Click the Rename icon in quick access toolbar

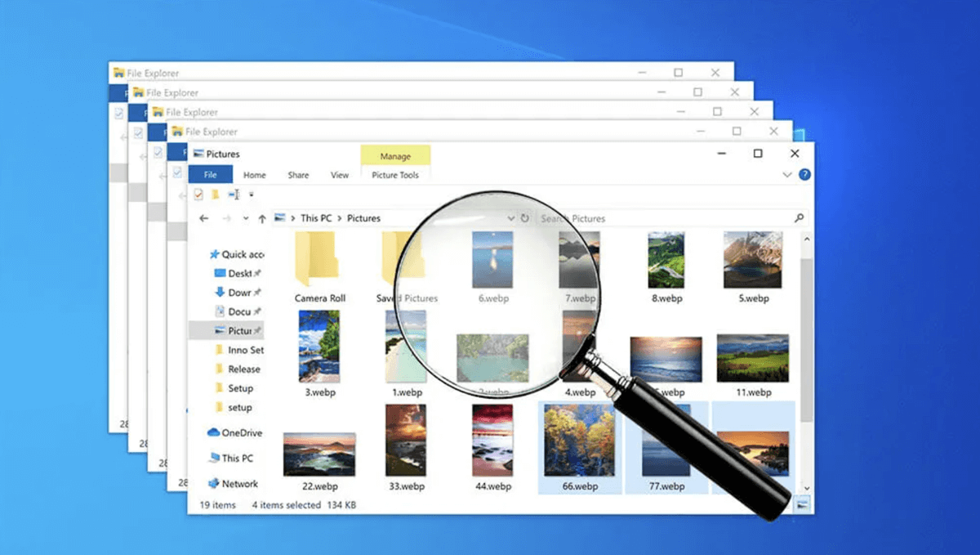234,195
